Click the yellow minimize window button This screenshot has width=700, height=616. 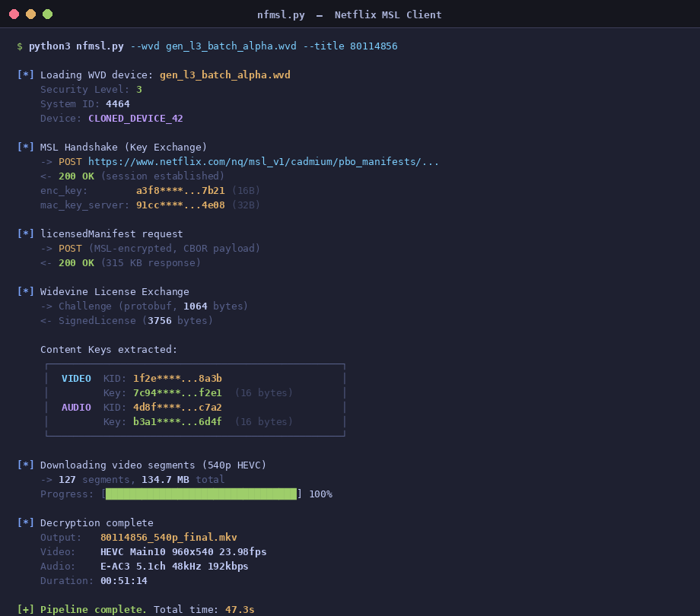pyautogui.click(x=30, y=14)
